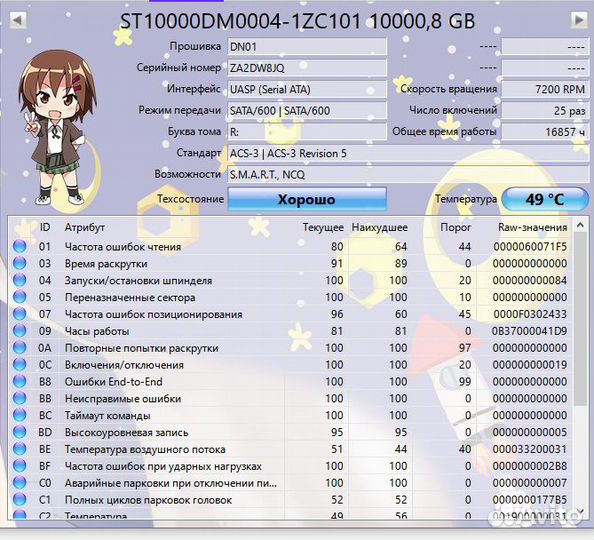Image resolution: width=594 pixels, height=540 pixels.
Task: Click status icon for Часы работы
Action: pyautogui.click(x=20, y=331)
